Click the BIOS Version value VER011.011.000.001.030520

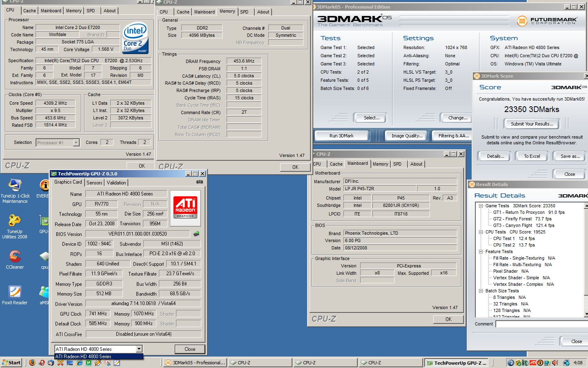(x=138, y=234)
